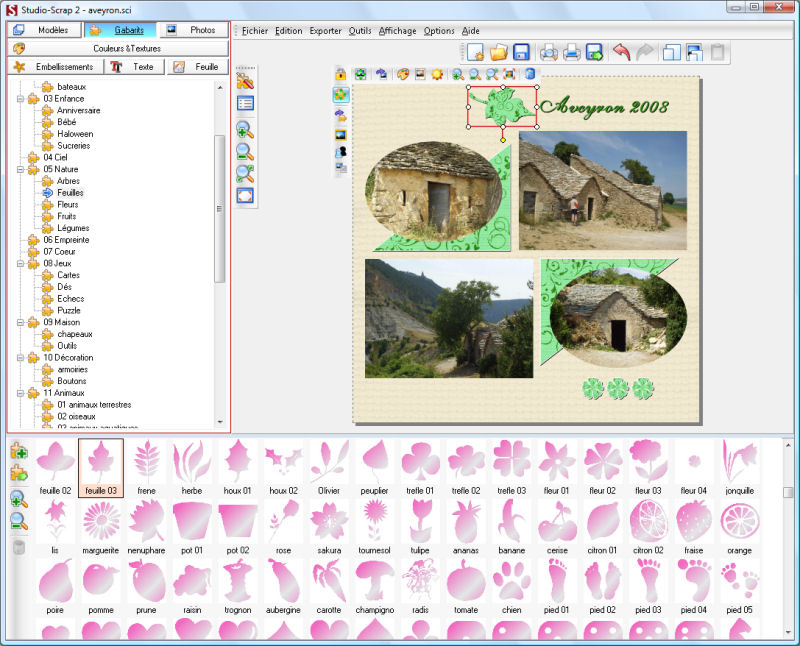Open the Exporter menu
The height and width of the screenshot is (646, 800).
pos(325,31)
